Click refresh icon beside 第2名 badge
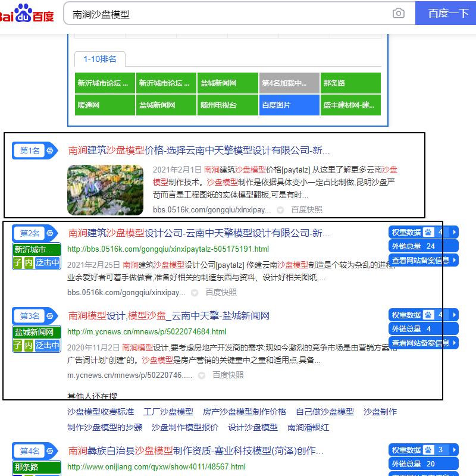The width and height of the screenshot is (476, 476). (51, 233)
